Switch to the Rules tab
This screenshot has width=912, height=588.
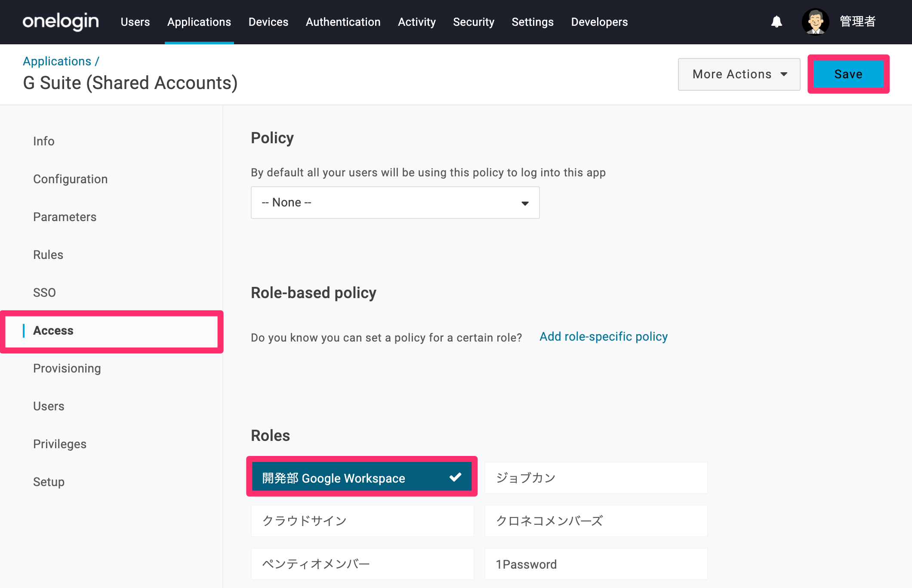coord(48,255)
